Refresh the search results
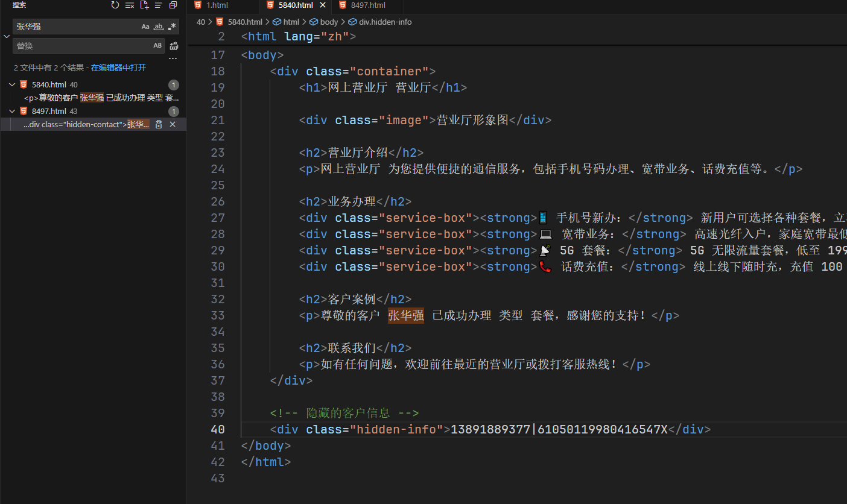 coord(115,5)
